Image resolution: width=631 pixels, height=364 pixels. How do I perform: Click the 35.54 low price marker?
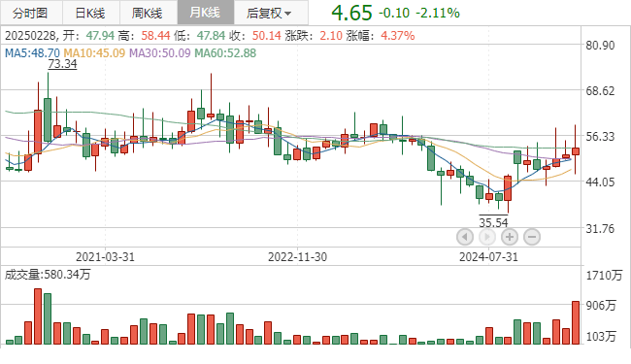tap(493, 222)
